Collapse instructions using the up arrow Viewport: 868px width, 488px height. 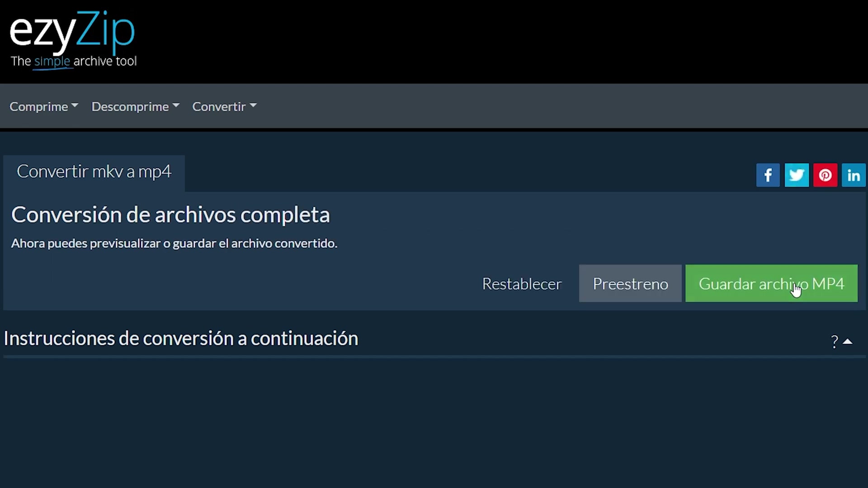coord(848,342)
